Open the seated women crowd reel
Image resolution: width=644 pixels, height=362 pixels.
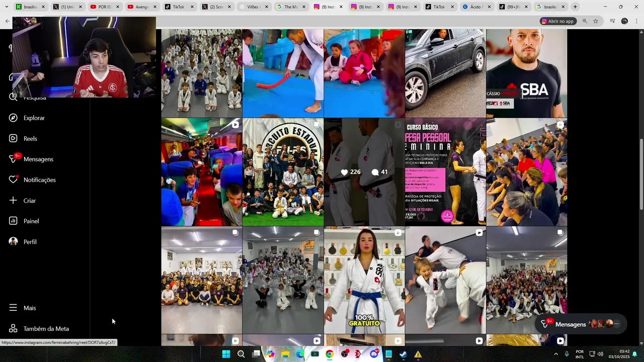point(527,172)
